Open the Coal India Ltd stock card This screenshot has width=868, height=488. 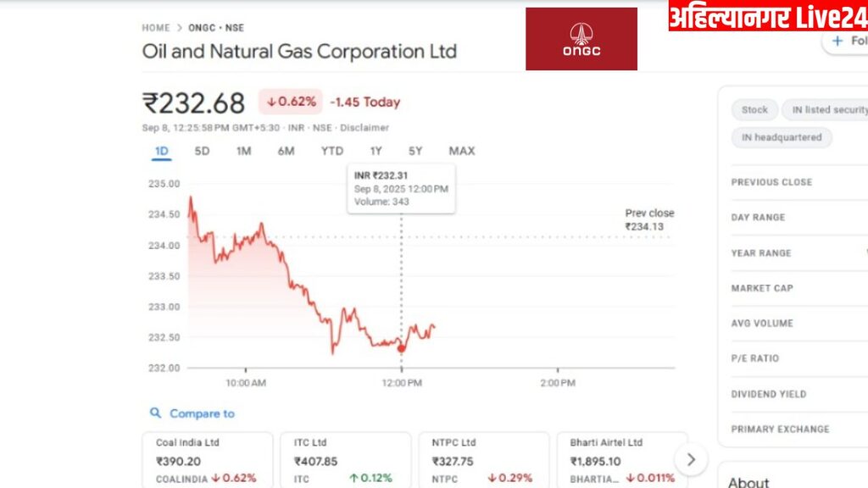tap(208, 460)
